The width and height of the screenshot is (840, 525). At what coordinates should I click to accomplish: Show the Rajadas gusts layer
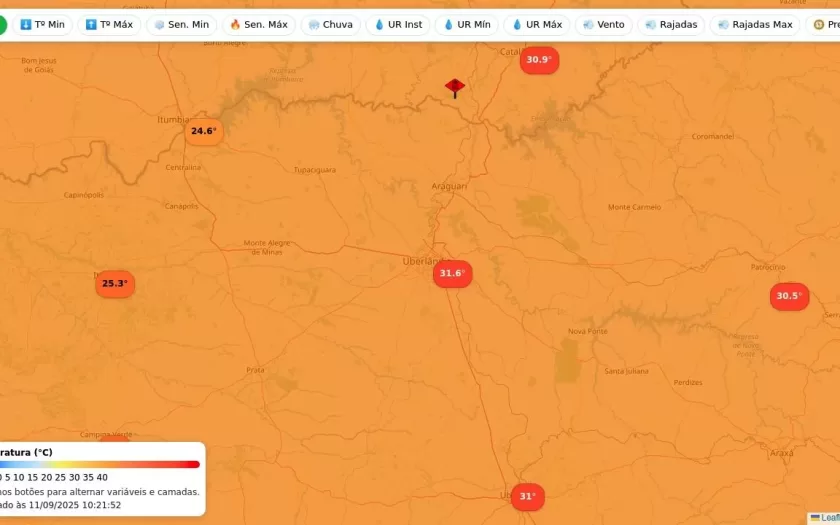(x=671, y=24)
